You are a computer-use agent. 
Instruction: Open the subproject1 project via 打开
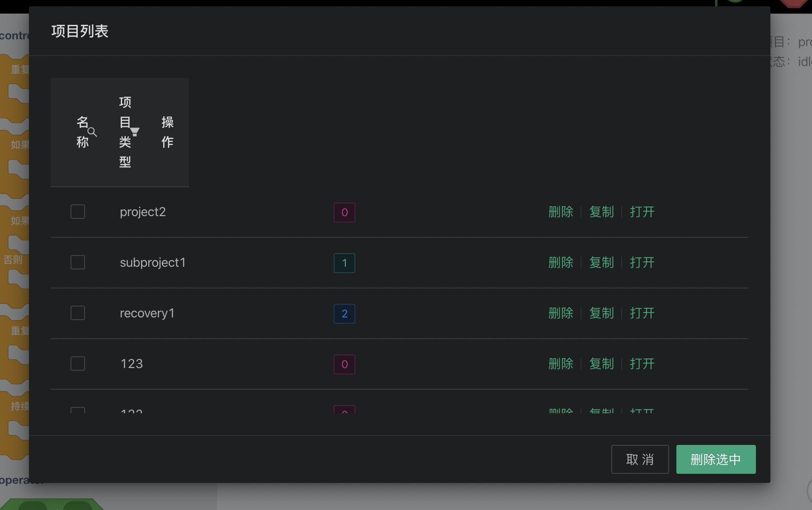tap(642, 263)
